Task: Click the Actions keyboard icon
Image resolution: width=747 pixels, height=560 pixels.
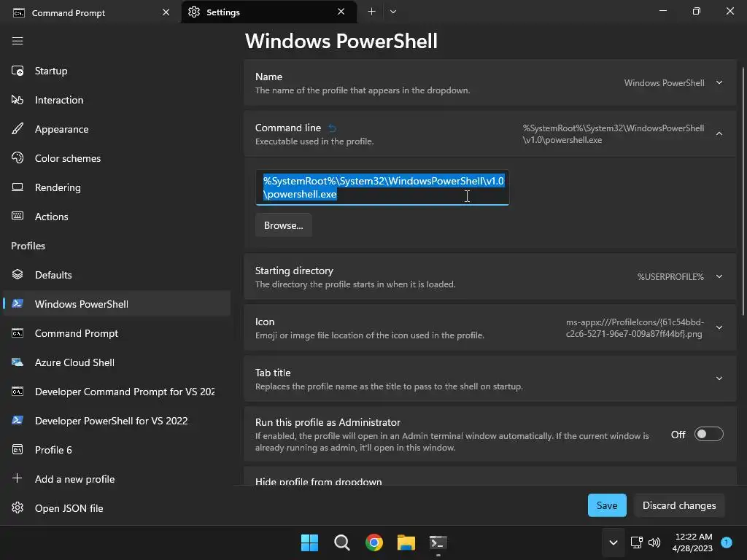Action: pos(18,216)
